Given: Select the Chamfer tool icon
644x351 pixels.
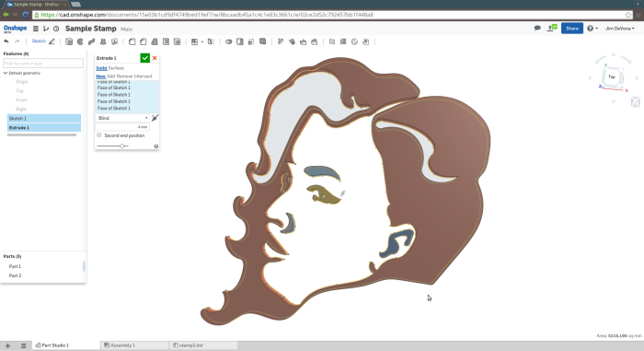Looking at the screenshot, I should click(143, 41).
